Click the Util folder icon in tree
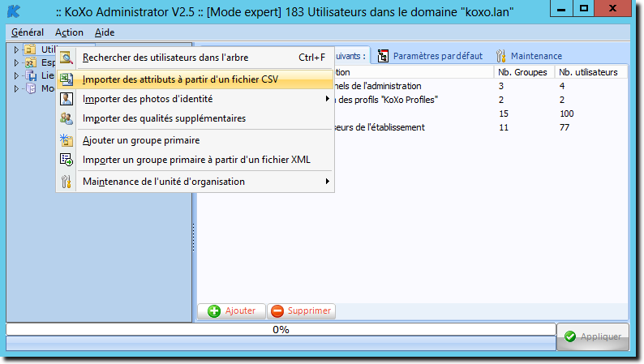The image size is (644, 364). point(30,49)
